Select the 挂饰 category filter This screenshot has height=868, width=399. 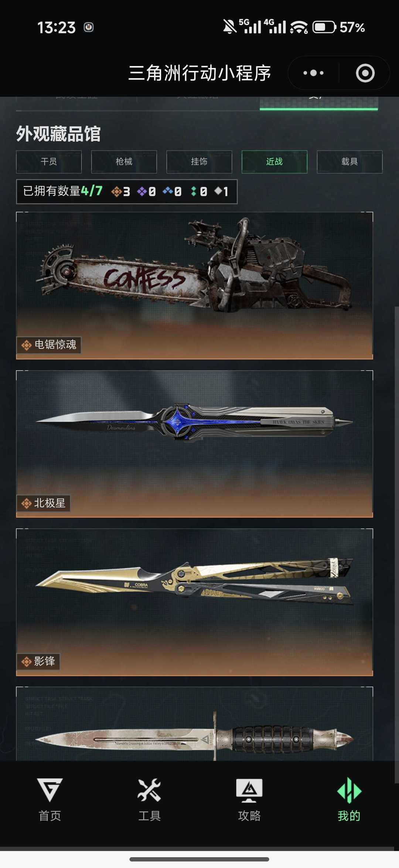coord(199,162)
